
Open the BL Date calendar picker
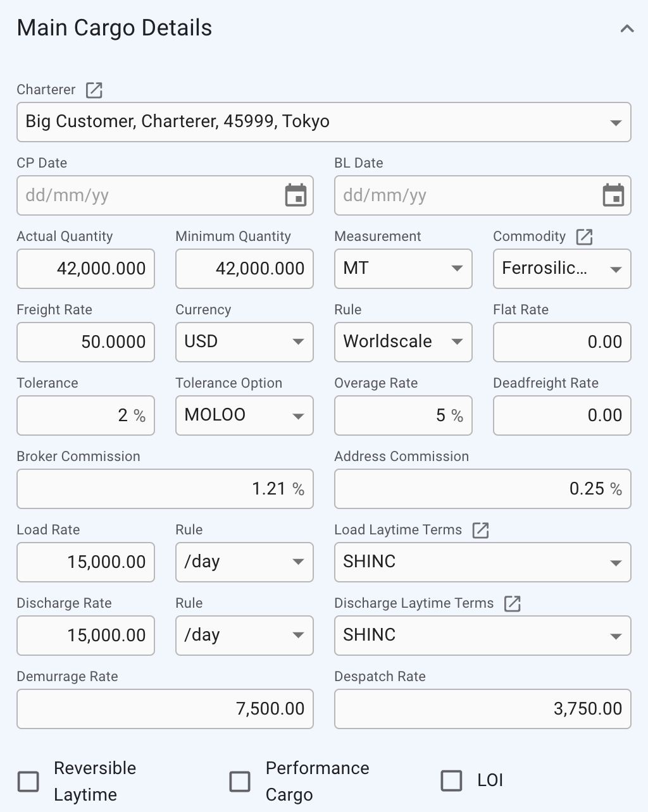[x=613, y=195]
